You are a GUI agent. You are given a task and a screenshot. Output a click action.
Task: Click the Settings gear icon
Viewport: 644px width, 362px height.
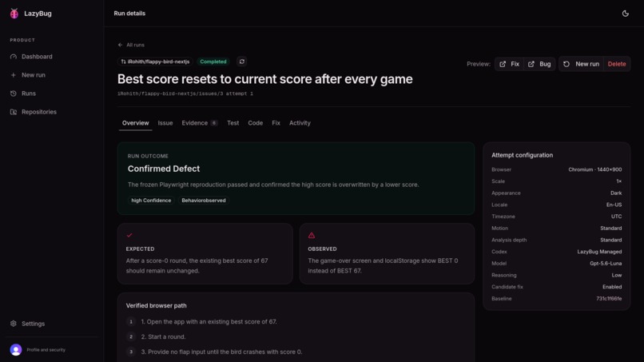coord(14,324)
